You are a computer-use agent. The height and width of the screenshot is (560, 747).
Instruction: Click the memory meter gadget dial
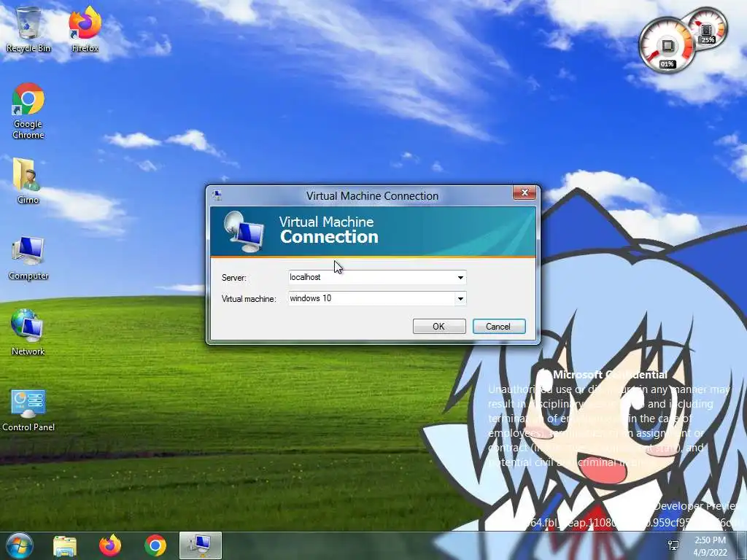pos(708,28)
